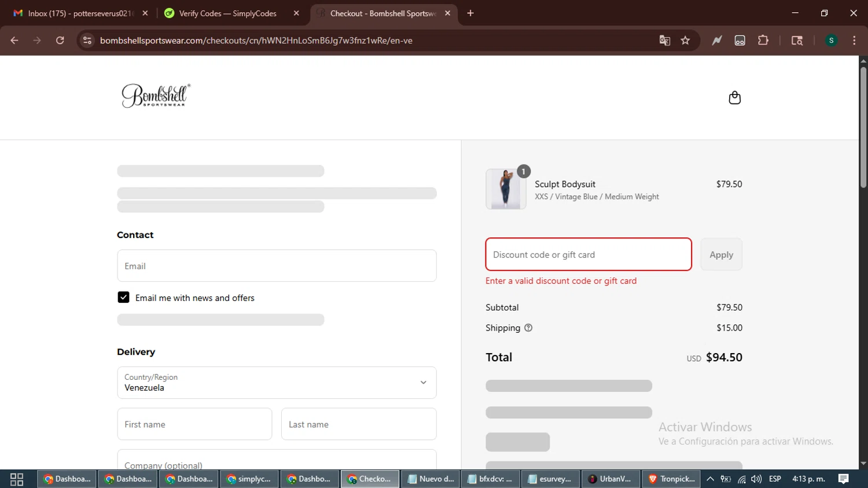868x488 pixels.
Task: Click the invalid discount code error message
Action: 561,281
